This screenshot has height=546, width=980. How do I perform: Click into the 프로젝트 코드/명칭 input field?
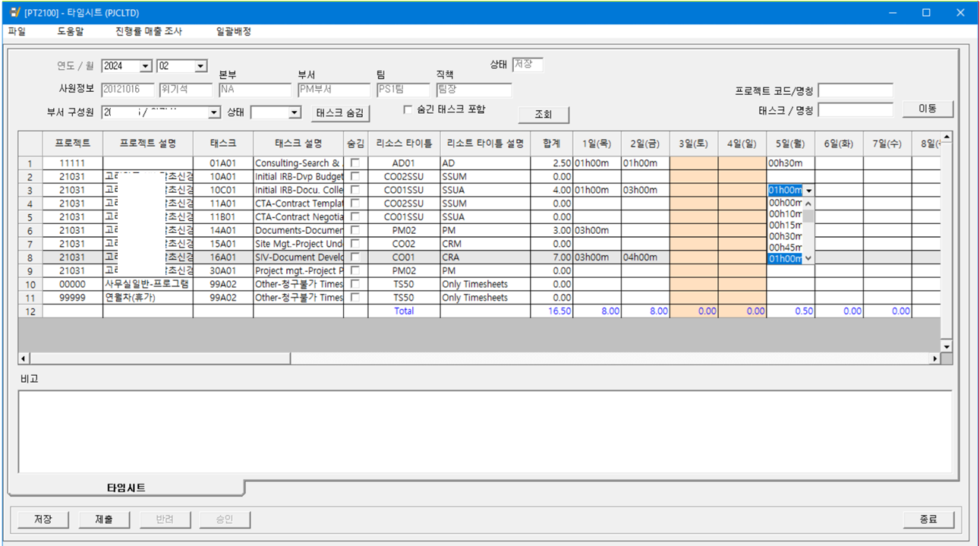pyautogui.click(x=855, y=91)
